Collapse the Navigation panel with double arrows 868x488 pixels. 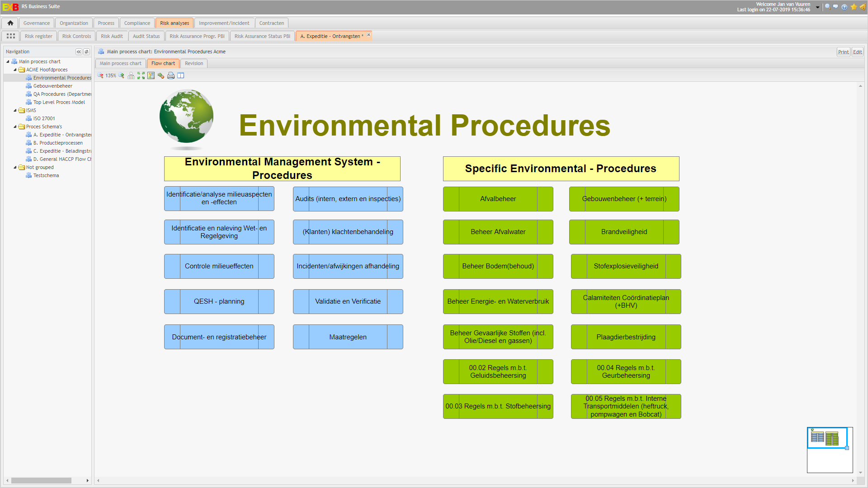[79, 52]
